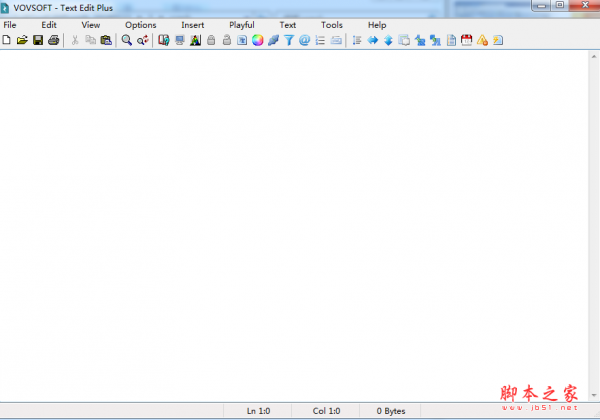Close the Text Edit Plus window
Viewport: 600px width, 420px height.
pyautogui.click(x=585, y=5)
